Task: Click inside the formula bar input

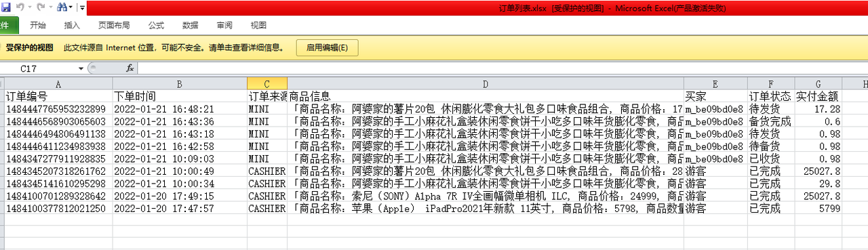Action: click(x=502, y=68)
